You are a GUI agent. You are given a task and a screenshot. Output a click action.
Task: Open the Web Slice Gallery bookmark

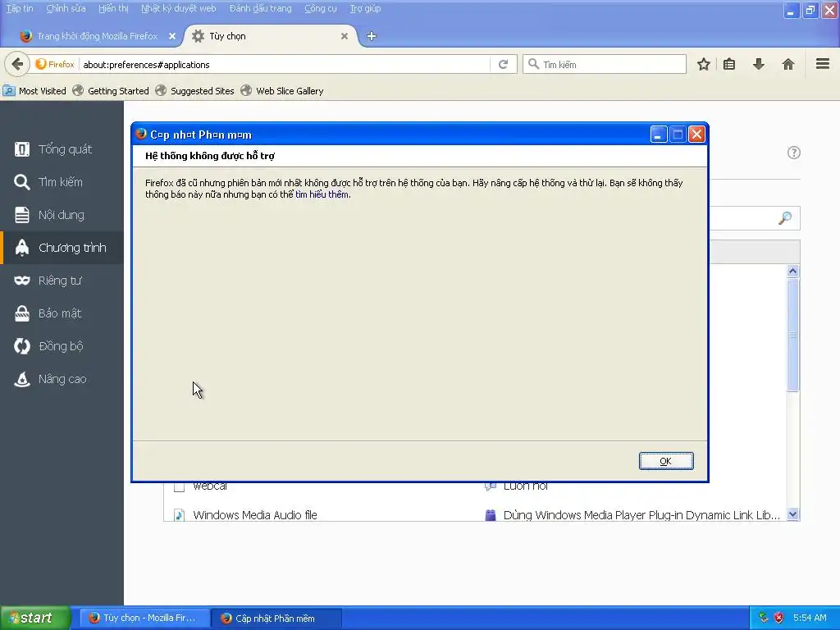point(282,90)
